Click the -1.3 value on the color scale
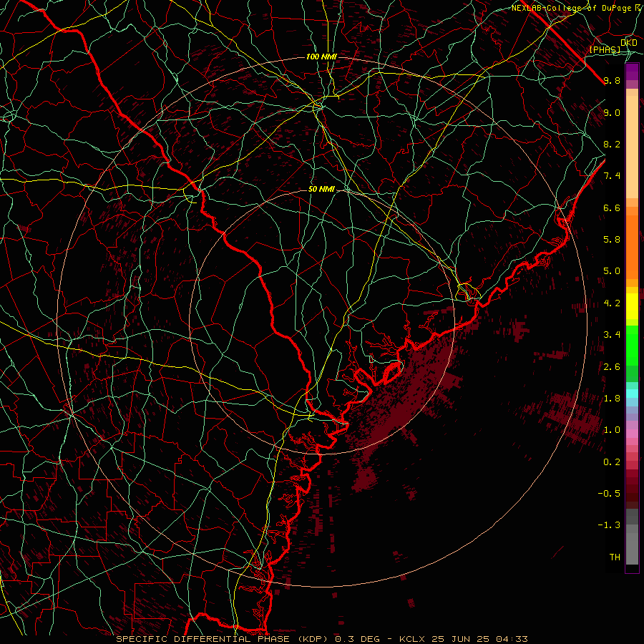Viewport: 644px width, 644px height. pos(610,525)
